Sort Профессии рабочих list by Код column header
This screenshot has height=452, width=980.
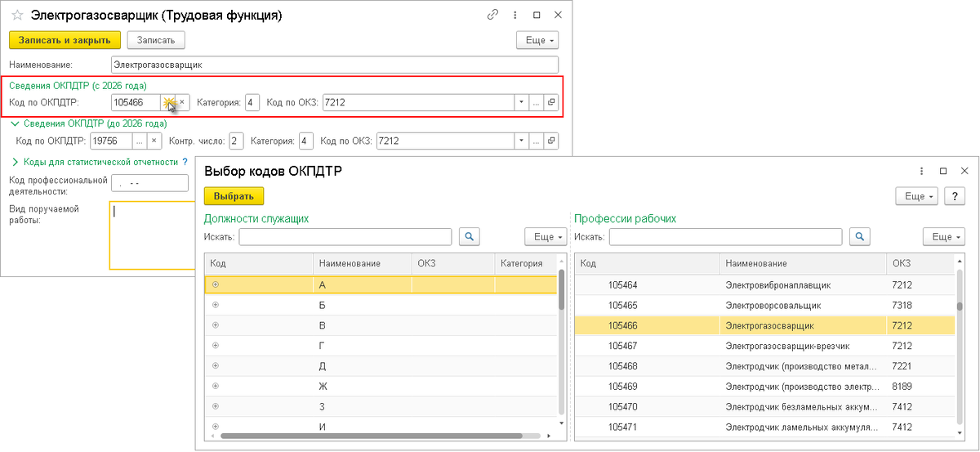647,263
